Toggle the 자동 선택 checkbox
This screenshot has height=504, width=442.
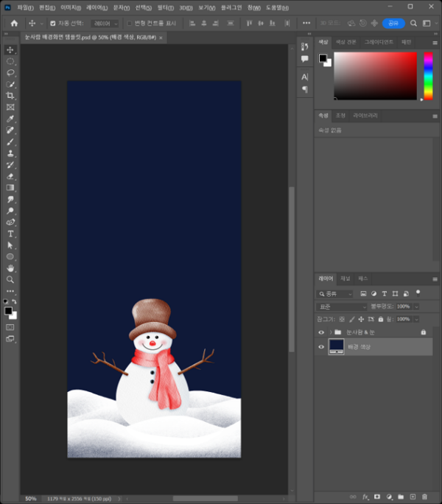[53, 24]
